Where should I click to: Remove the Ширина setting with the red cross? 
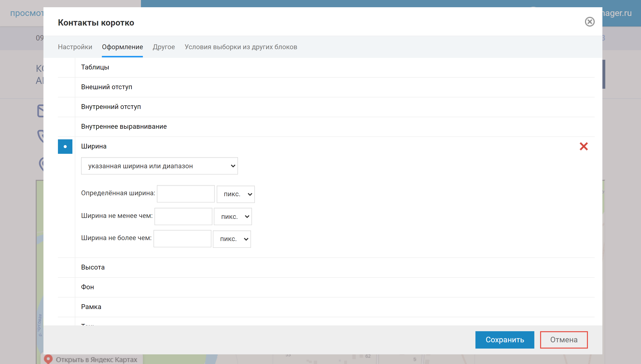583,146
